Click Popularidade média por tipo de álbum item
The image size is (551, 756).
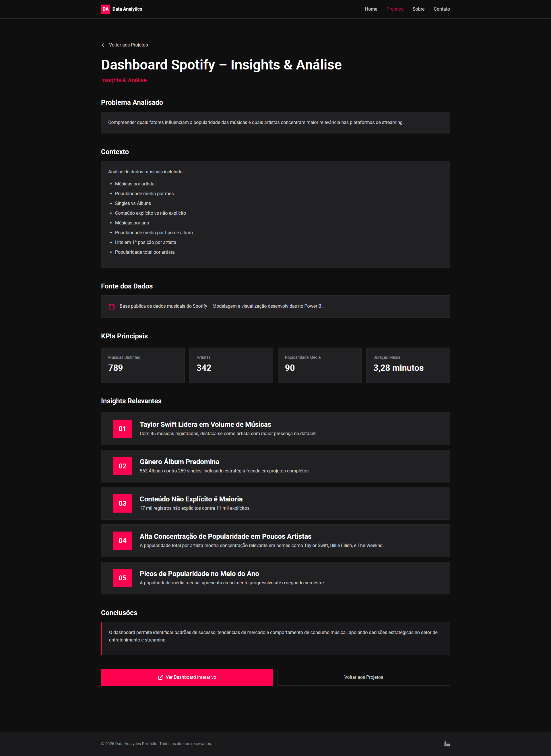pos(154,232)
